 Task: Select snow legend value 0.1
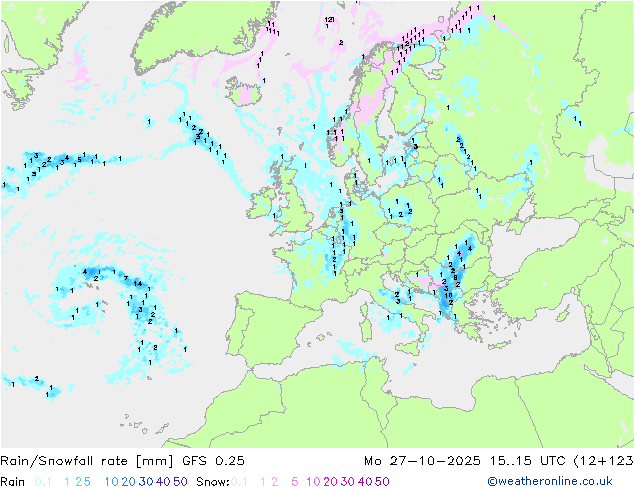(x=239, y=482)
